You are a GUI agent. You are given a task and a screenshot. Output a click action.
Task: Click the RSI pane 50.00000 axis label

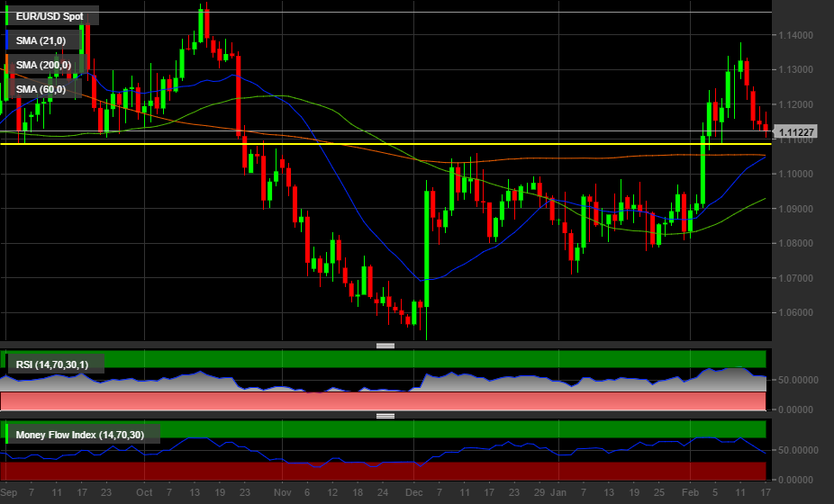point(800,380)
